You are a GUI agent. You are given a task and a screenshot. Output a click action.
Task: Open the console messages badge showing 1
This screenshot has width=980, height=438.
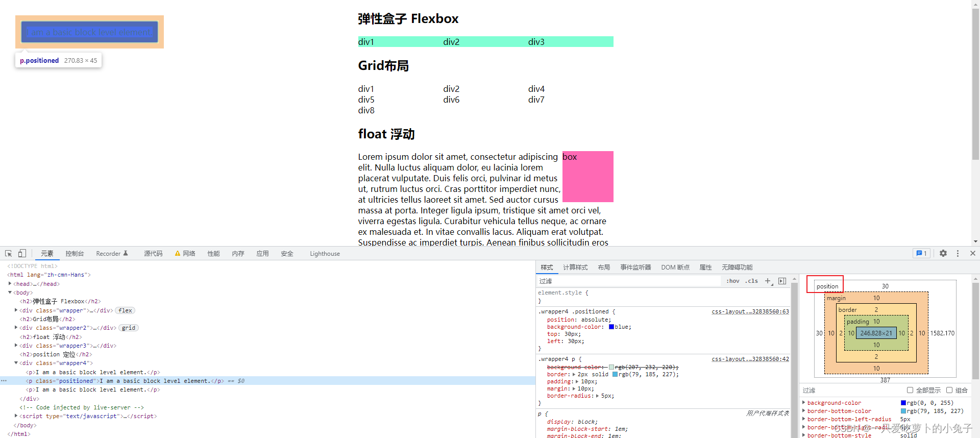(x=921, y=253)
